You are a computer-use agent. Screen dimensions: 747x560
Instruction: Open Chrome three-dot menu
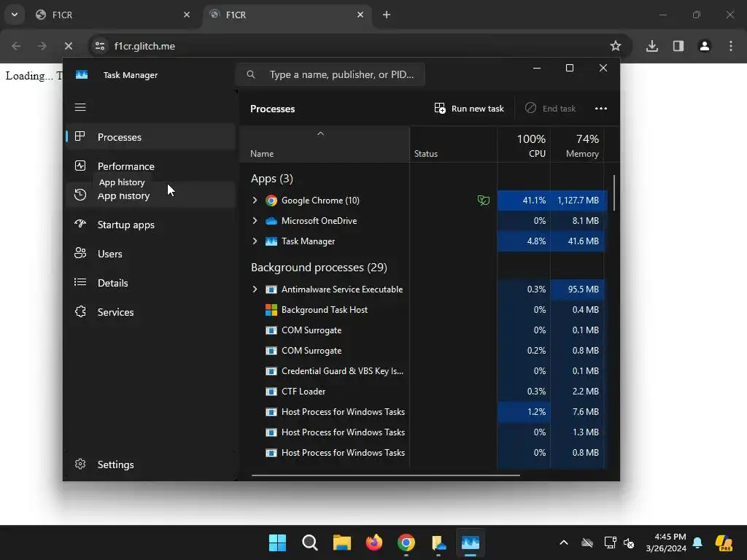731,46
